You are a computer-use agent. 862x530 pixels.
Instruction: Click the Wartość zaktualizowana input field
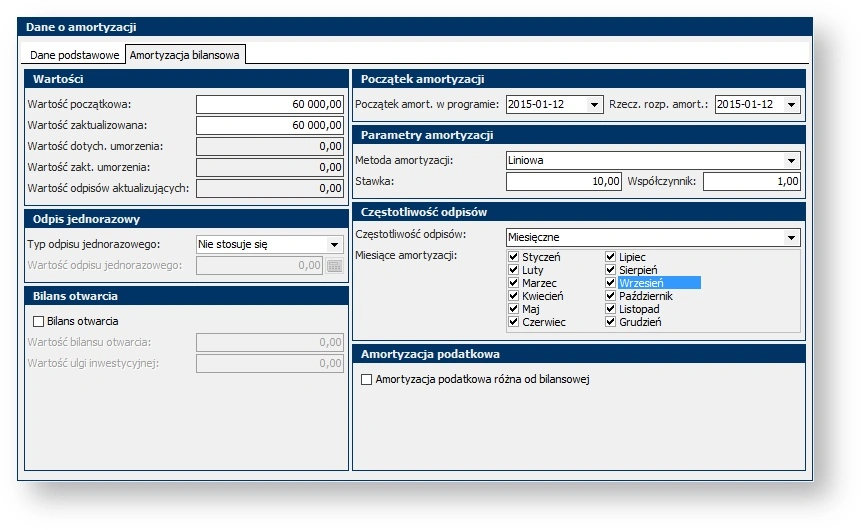click(x=270, y=125)
